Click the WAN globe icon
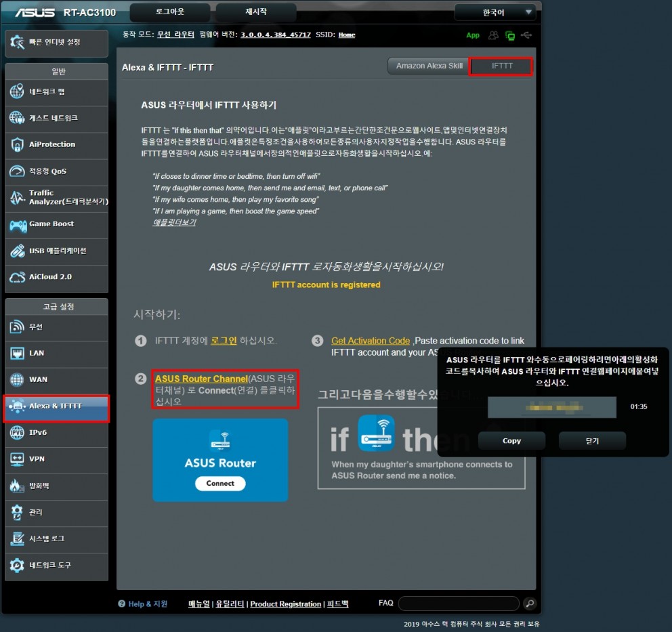 click(17, 379)
